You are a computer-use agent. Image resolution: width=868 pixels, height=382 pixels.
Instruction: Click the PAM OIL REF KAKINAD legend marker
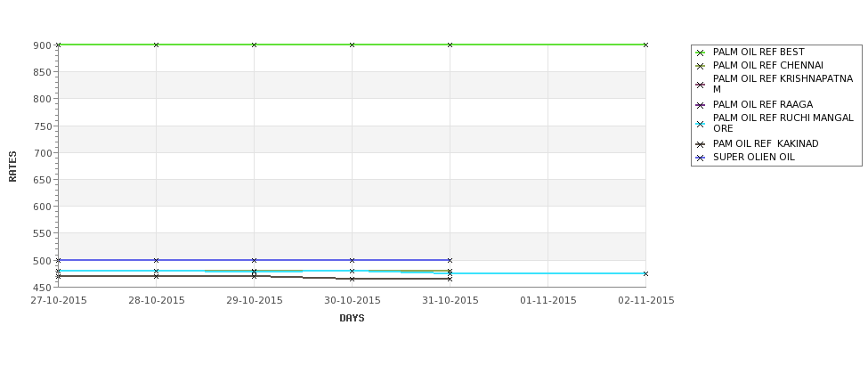(x=700, y=144)
